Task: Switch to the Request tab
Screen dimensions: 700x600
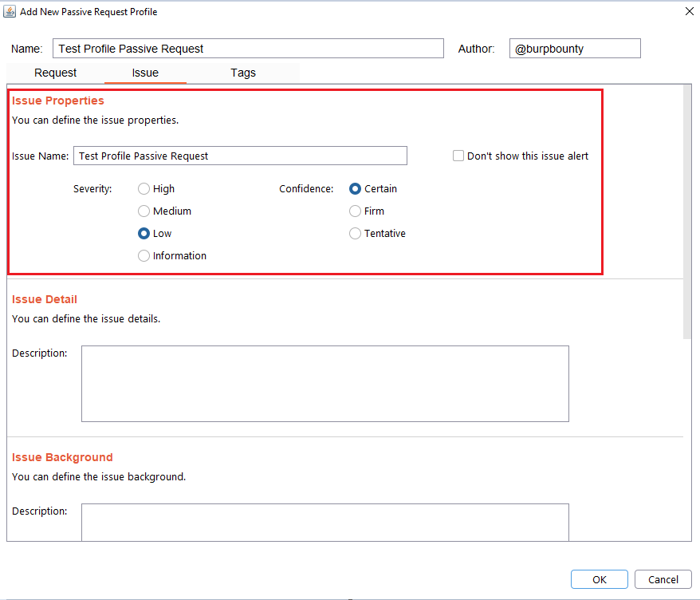Action: 56,73
